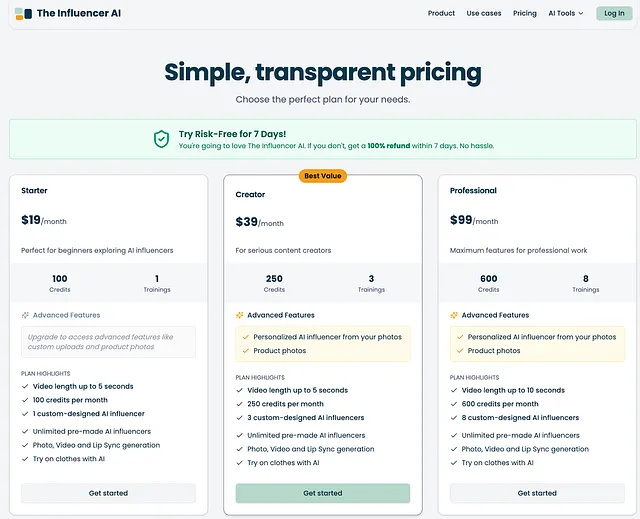Screen dimensions: 640x519
Task: Go to Use cases page
Action: 484,13
